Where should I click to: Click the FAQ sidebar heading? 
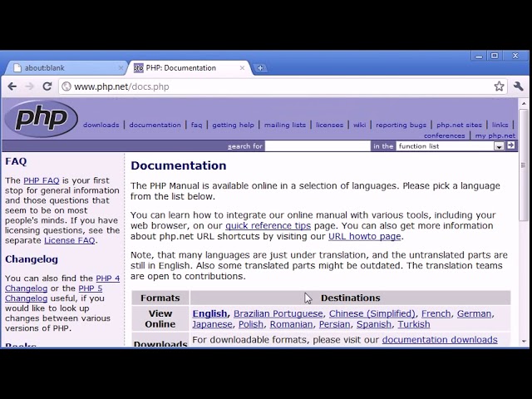16,161
